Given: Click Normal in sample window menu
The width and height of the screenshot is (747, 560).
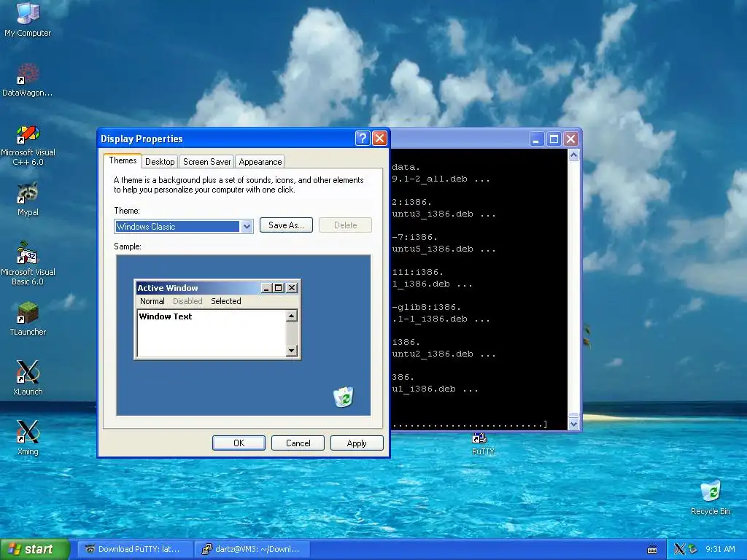Looking at the screenshot, I should tap(152, 301).
